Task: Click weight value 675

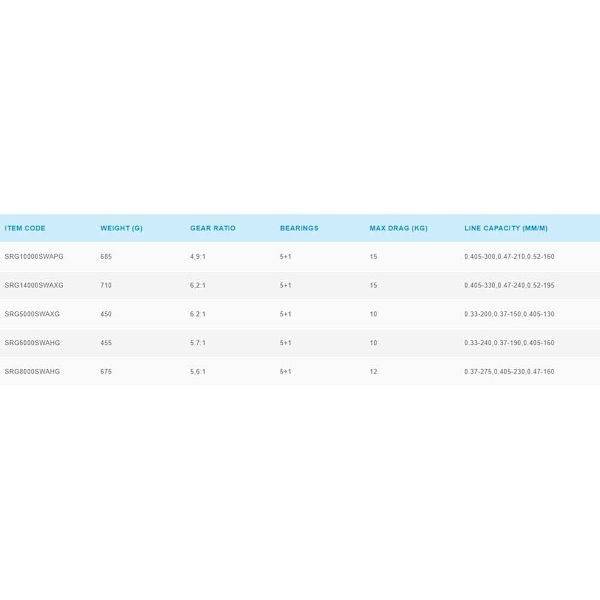Action: 106,371
